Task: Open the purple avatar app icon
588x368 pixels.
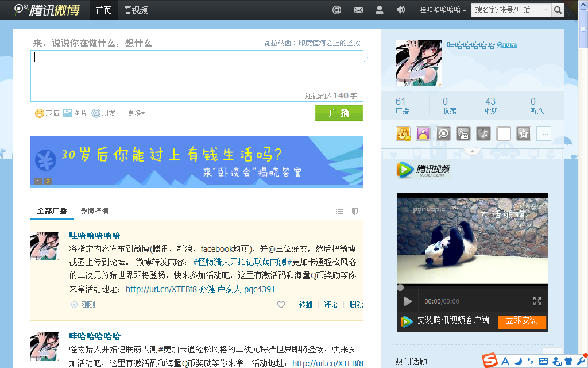Action: pos(423,133)
